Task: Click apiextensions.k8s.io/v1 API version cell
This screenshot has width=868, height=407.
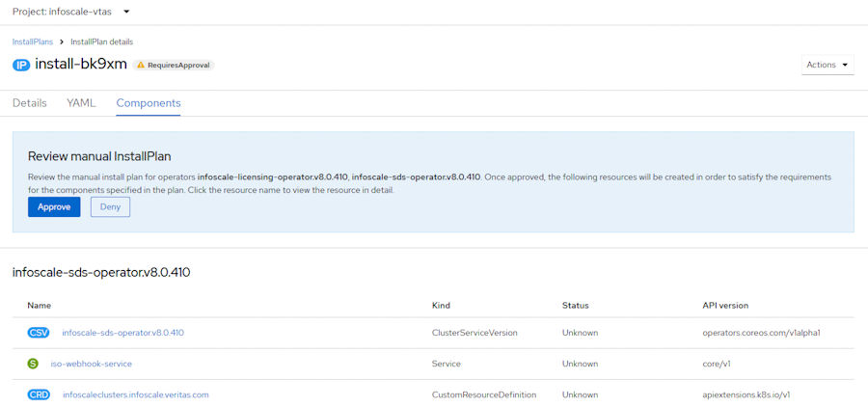Action: (x=746, y=394)
